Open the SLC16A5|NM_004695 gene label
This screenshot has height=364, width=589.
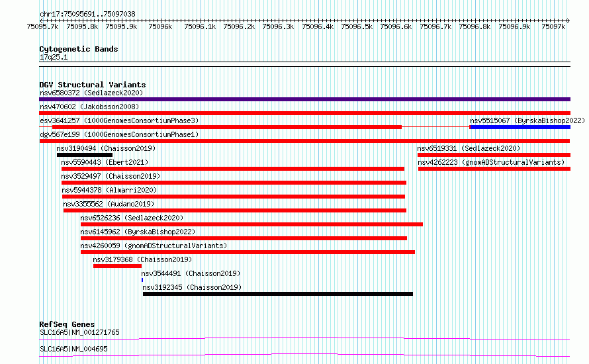click(73, 349)
